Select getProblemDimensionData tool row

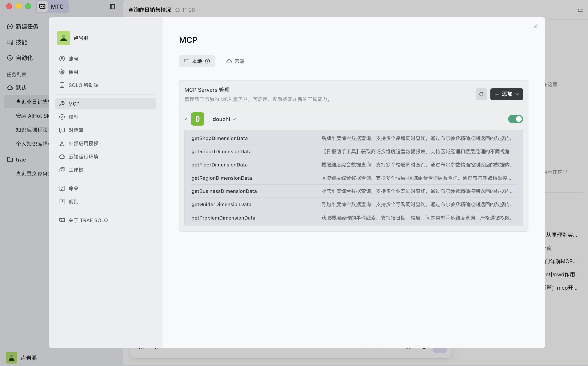[x=354, y=218]
